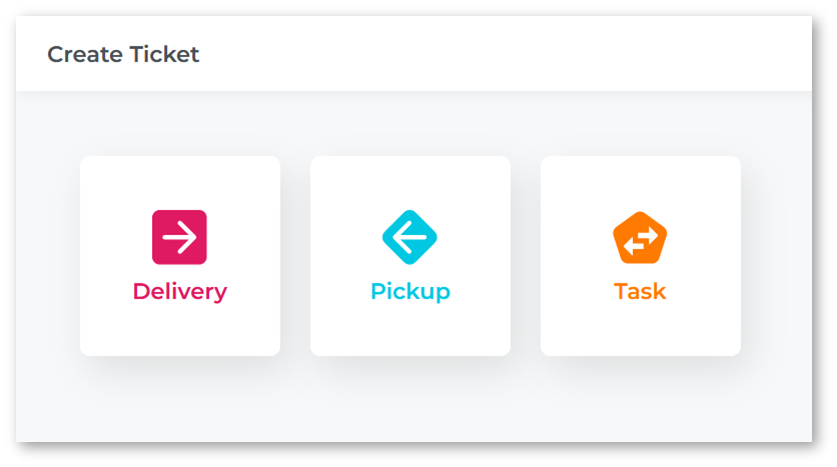The image size is (837, 467).
Task: Click the white Create Ticket header bar
Action: 500,55
